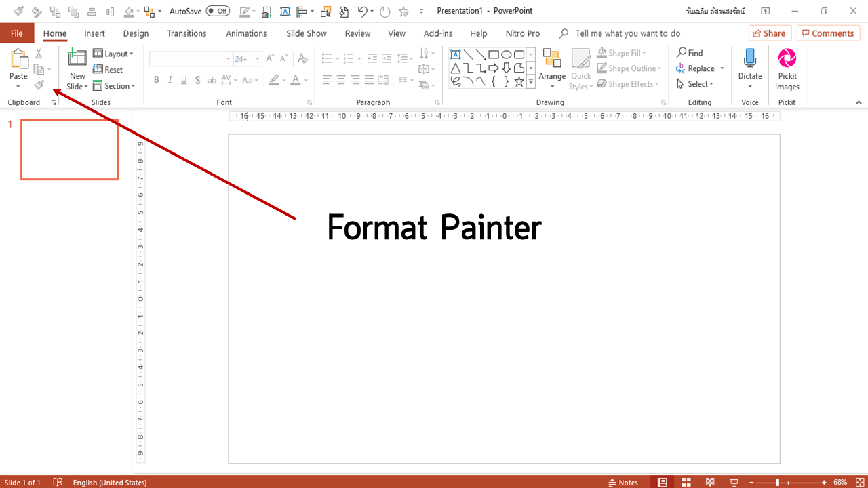
Task: Select the Text Box shape tool
Action: point(455,54)
